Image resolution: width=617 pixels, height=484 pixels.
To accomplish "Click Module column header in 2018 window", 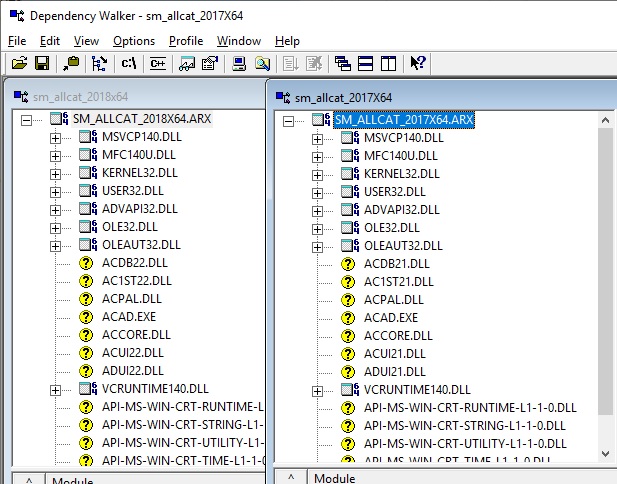I will (155, 479).
